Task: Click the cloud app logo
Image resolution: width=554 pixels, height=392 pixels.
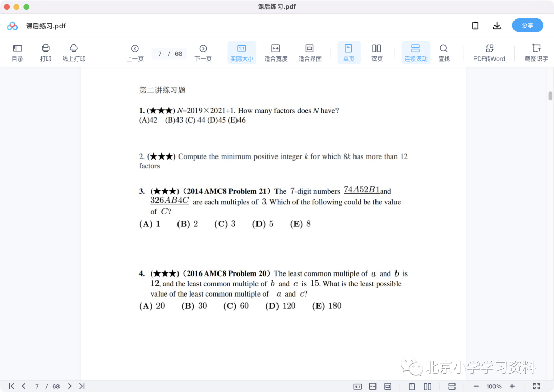Action: (x=12, y=26)
